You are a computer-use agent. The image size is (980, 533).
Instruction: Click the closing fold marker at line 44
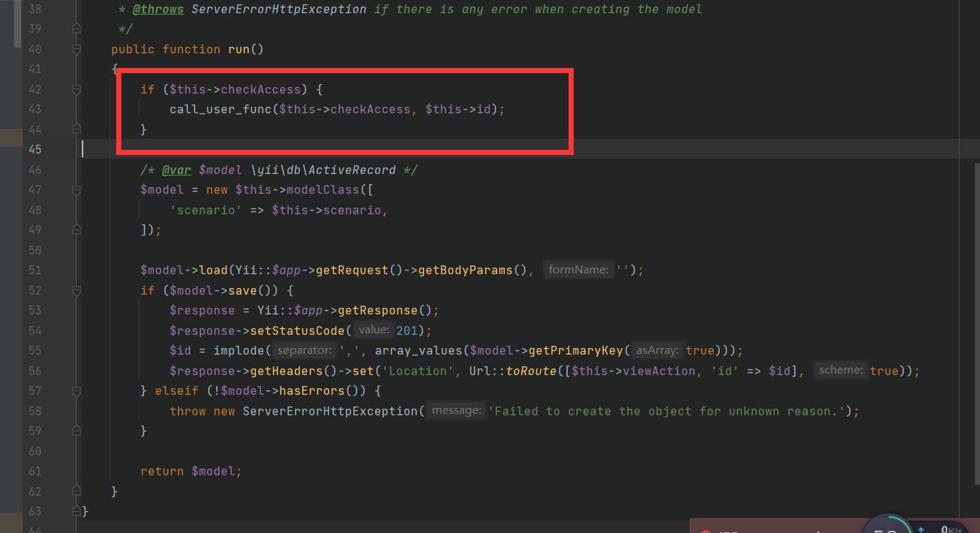point(77,129)
